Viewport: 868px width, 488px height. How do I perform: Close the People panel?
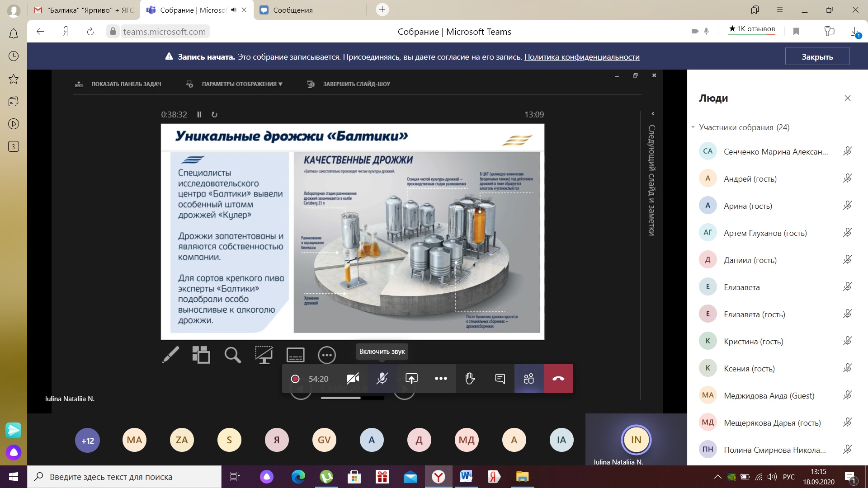coord(848,98)
